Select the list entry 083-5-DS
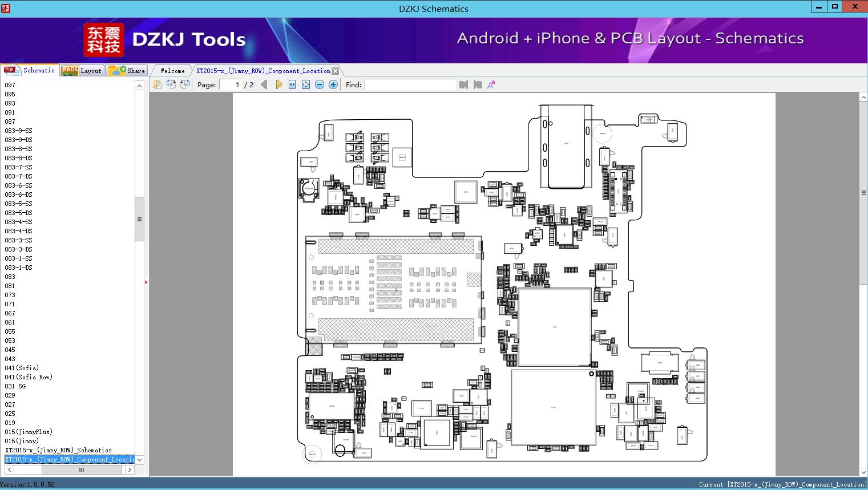Screen dimensions: 868x490 coord(18,213)
